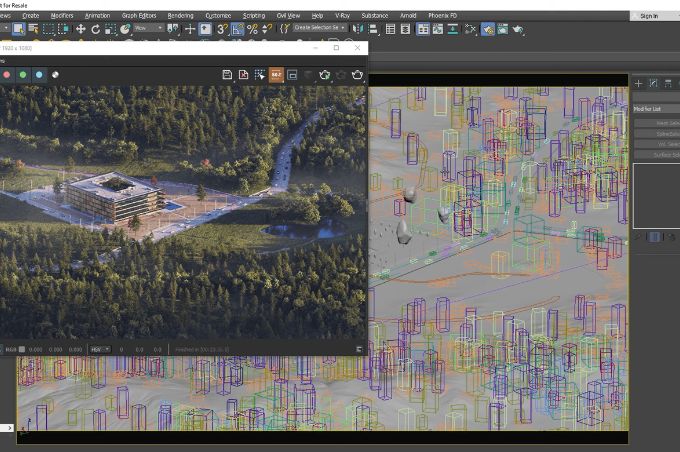
Task: Click the Mirror tool icon
Action: pos(357,29)
